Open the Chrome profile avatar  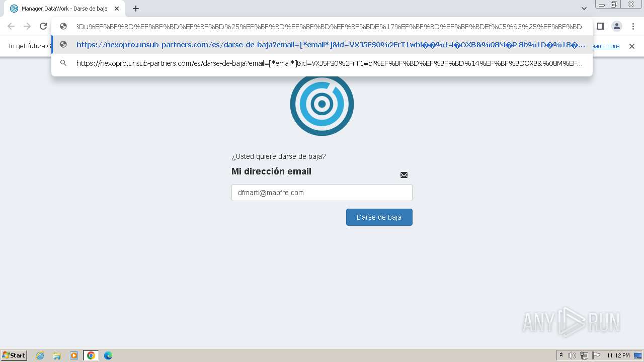[617, 26]
